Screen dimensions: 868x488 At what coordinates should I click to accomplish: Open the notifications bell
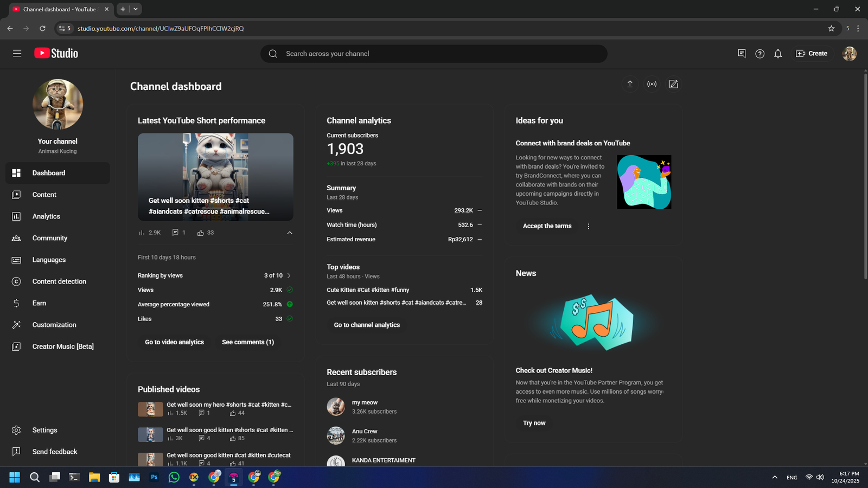[x=778, y=54]
